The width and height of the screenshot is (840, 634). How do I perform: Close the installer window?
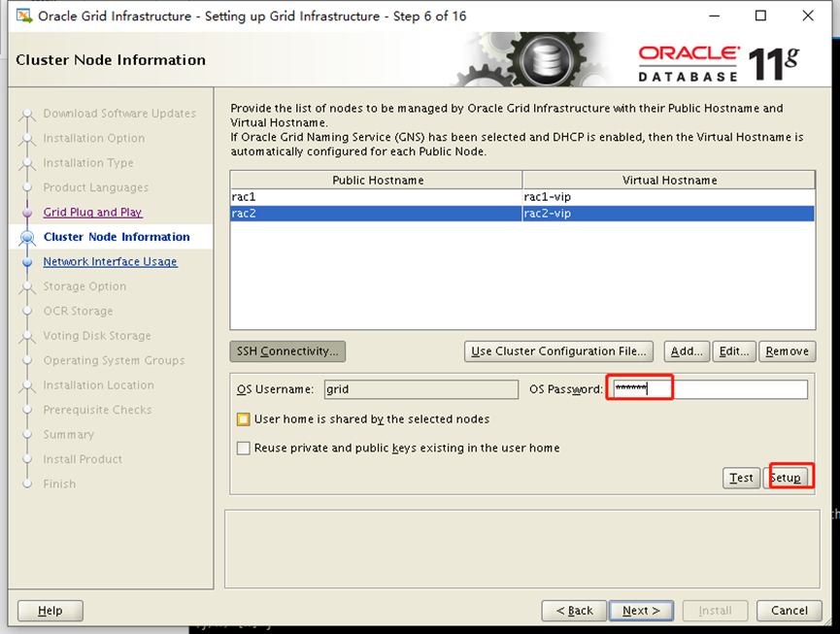point(808,17)
